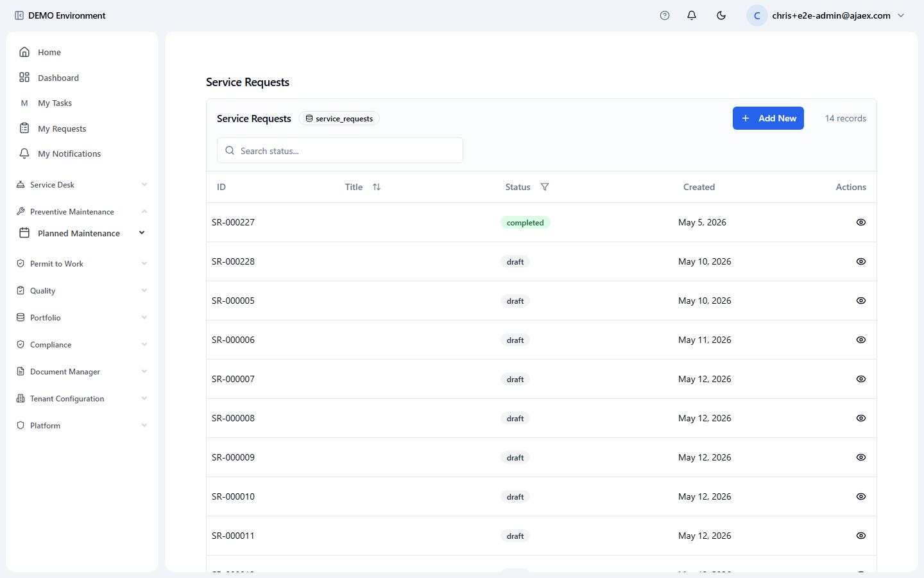This screenshot has width=924, height=578.
Task: Expand the Document Manager chevron
Action: click(x=144, y=371)
